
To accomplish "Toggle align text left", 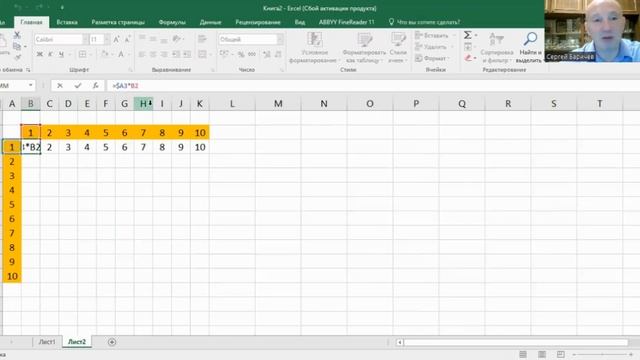I will click(x=142, y=54).
